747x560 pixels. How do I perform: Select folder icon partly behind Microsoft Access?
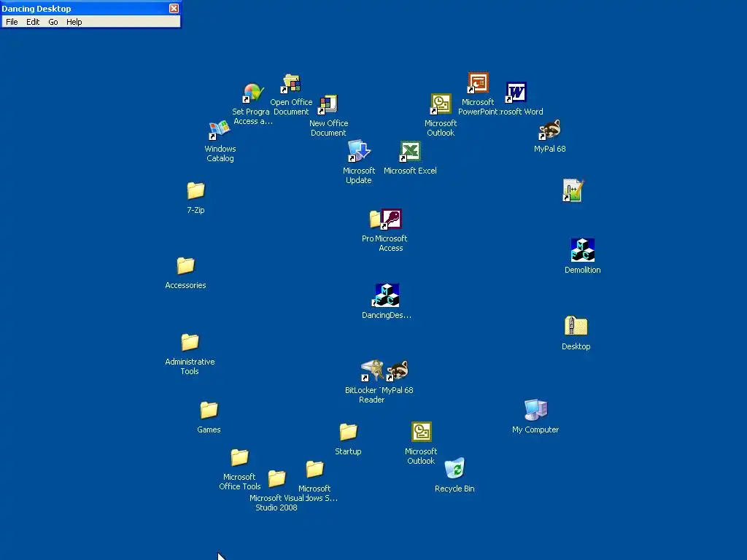(x=374, y=219)
